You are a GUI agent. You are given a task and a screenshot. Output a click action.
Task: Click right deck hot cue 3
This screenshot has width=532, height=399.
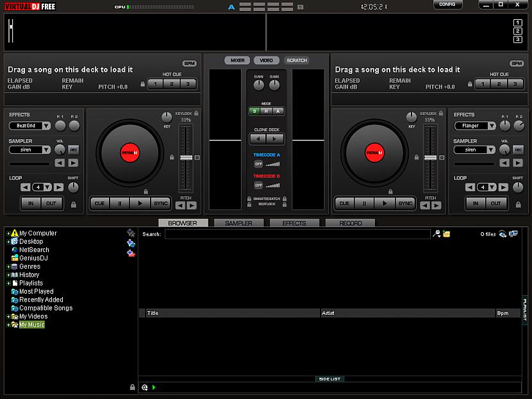pyautogui.click(x=515, y=84)
